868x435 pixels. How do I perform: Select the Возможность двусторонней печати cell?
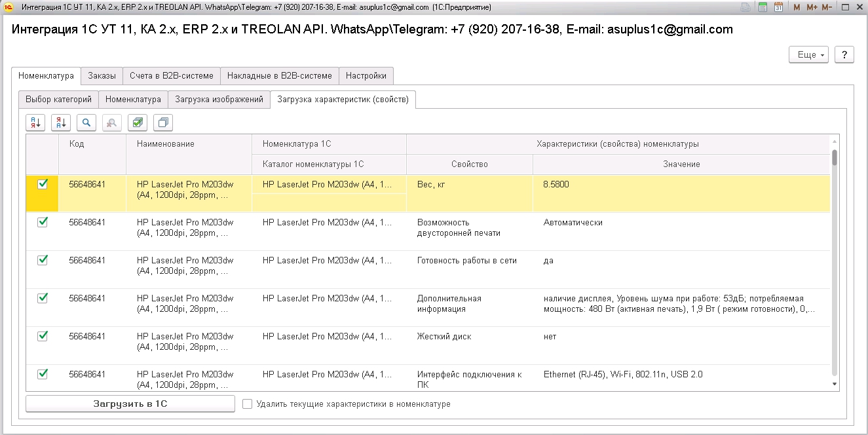(470, 231)
